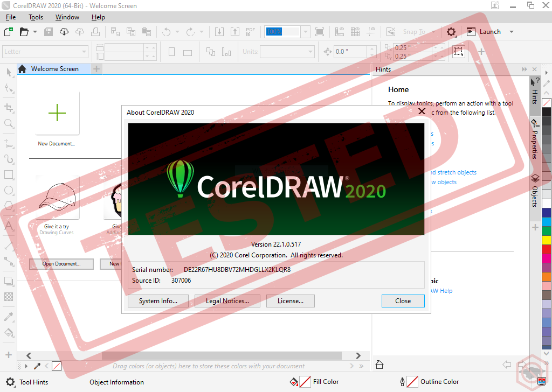
Task: Open the Launch dropdown arrow
Action: click(x=512, y=32)
